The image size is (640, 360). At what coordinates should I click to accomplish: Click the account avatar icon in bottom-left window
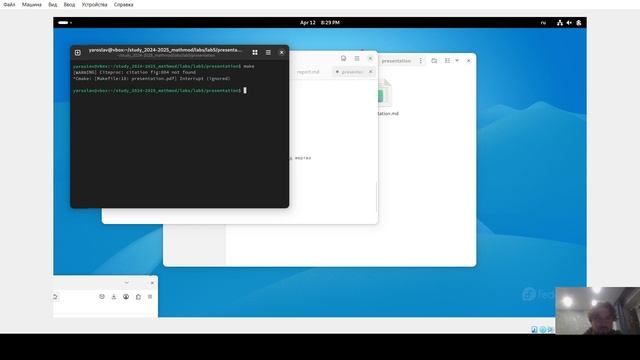pos(126,297)
